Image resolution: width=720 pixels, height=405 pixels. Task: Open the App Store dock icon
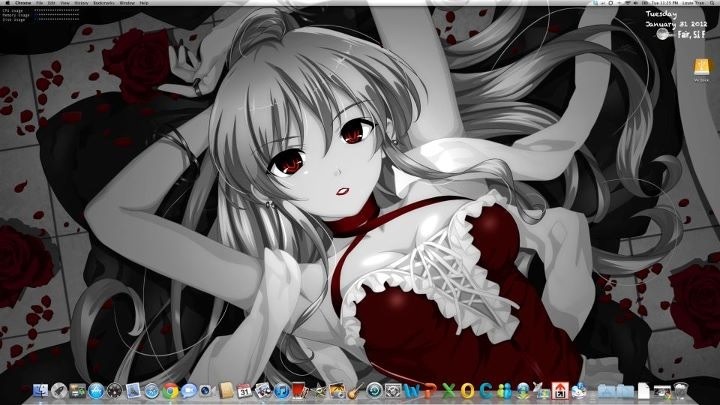pyautogui.click(x=96, y=391)
